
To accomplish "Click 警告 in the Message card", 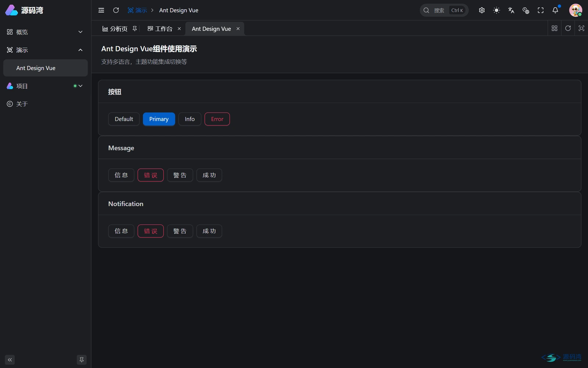I will pos(180,175).
